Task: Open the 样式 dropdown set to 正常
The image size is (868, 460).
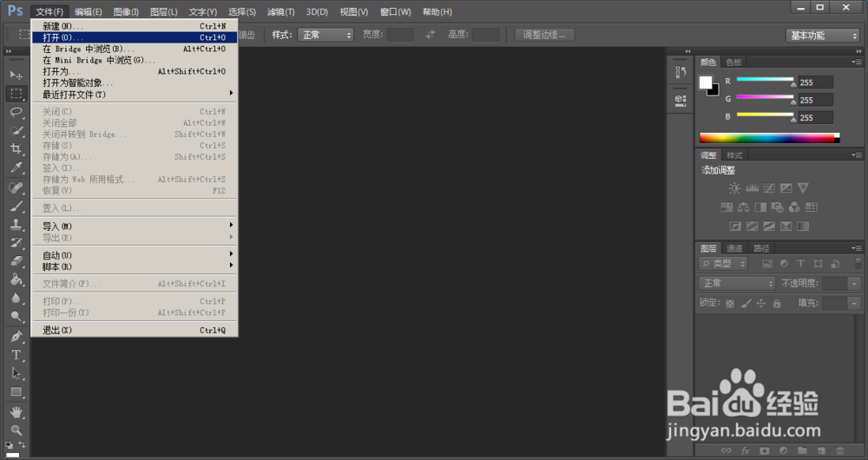Action: pyautogui.click(x=325, y=35)
